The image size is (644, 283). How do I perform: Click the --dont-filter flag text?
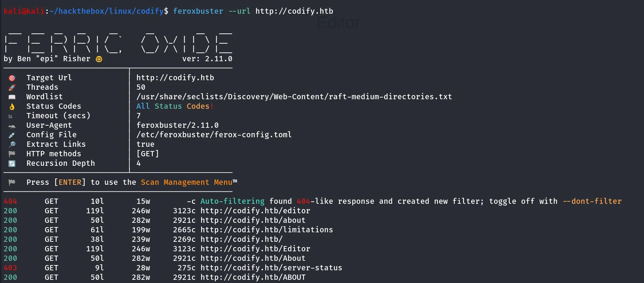(x=592, y=201)
